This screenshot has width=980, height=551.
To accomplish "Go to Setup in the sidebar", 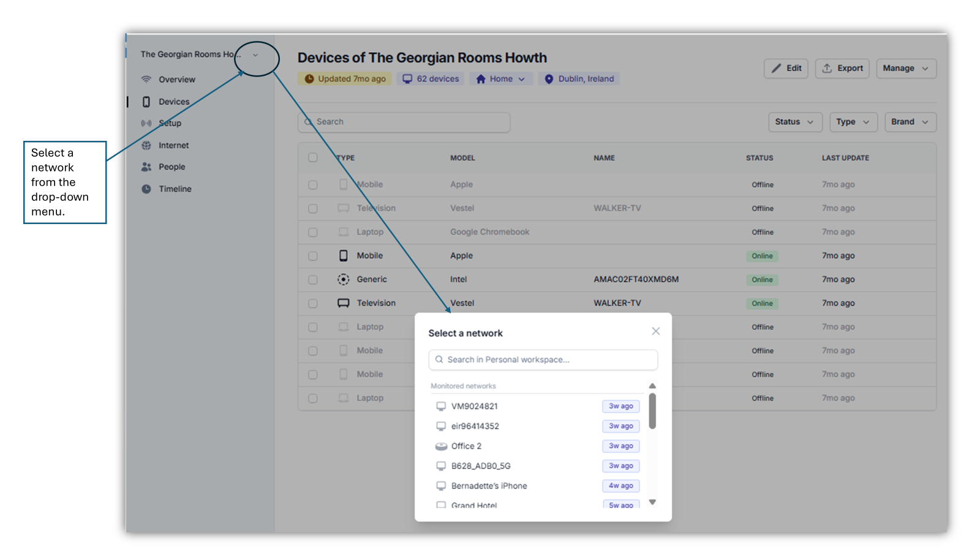I will coord(170,123).
